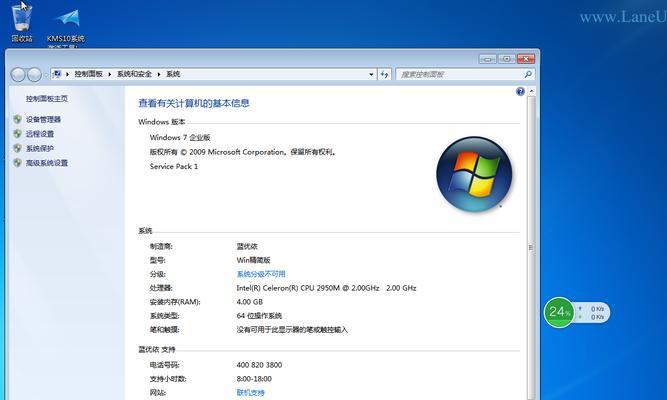Image resolution: width=667 pixels, height=400 pixels.
Task: Click the 安装内存(RAM) label
Action: pyautogui.click(x=175, y=302)
